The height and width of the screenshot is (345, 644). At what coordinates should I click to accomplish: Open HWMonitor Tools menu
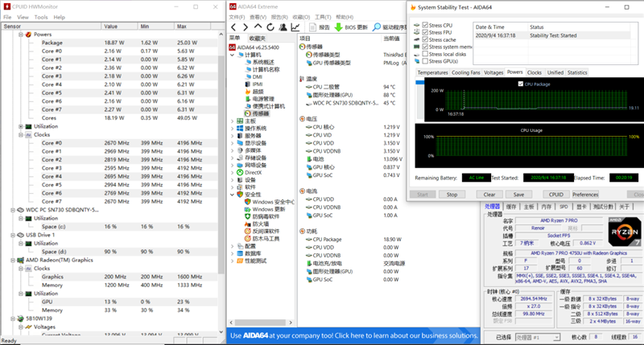point(41,17)
